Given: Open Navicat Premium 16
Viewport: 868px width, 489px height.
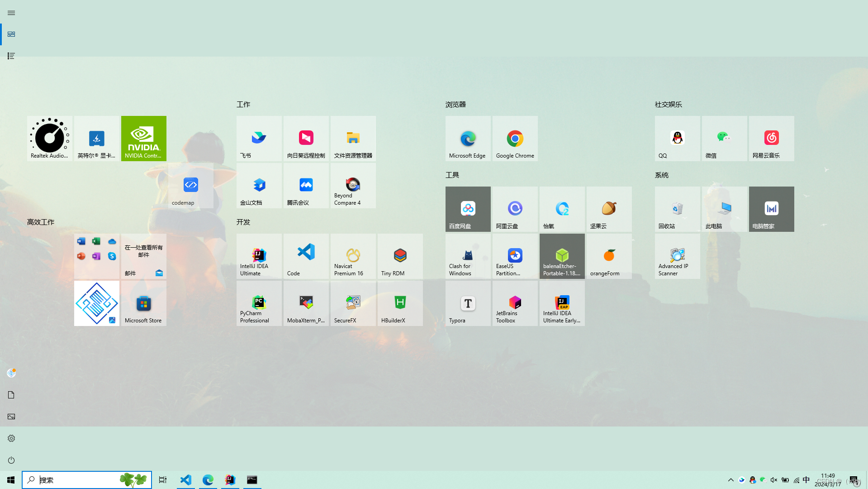Looking at the screenshot, I should 353,256.
